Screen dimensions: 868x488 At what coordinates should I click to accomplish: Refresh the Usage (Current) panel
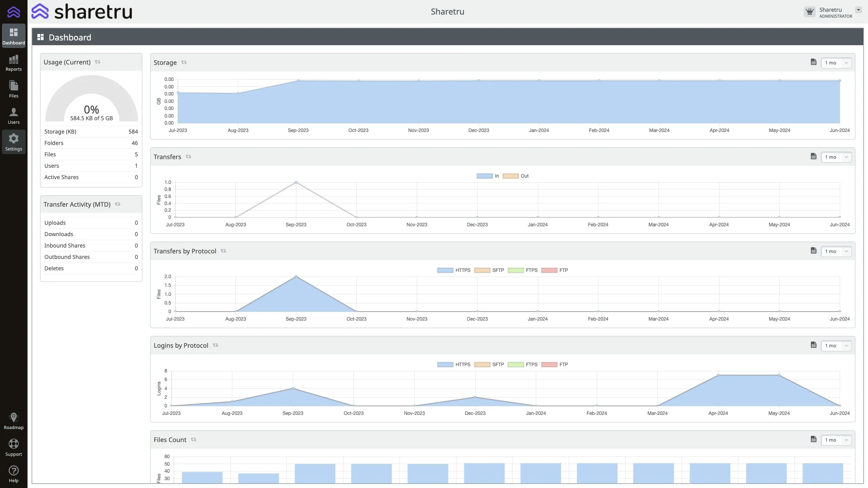(x=97, y=62)
